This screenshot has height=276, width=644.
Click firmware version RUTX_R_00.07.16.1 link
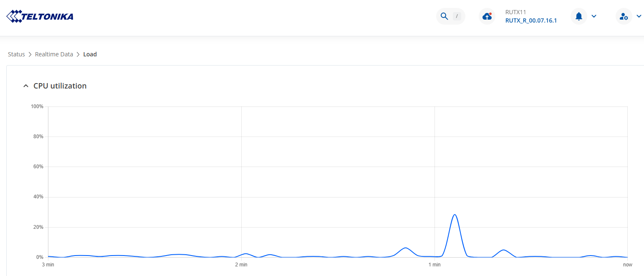coord(531,20)
